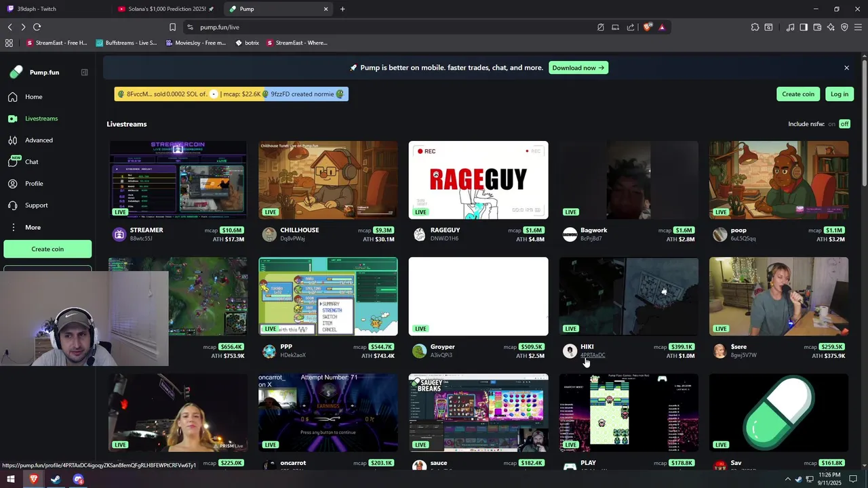868x488 pixels.
Task: Click Create coin button in top header
Action: tap(798, 94)
